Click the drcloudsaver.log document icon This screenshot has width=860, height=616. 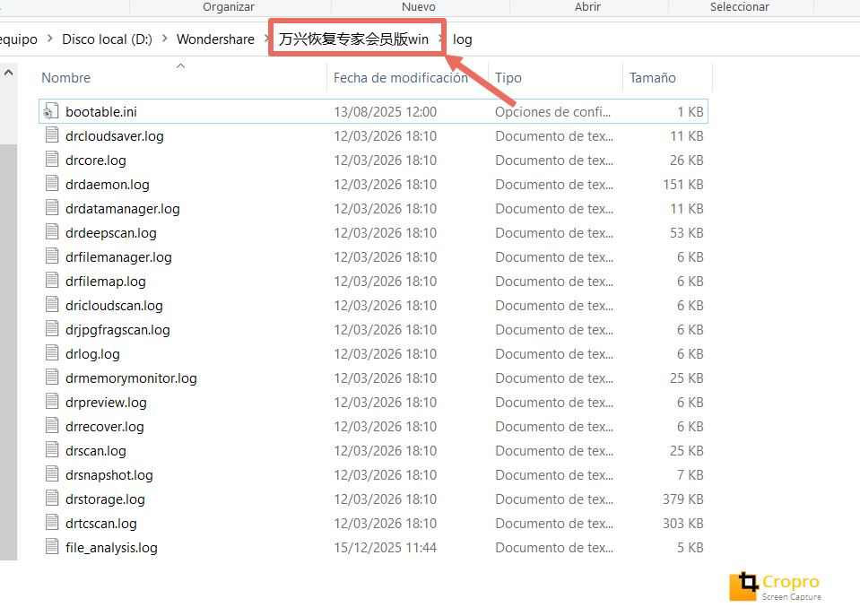[x=52, y=134]
